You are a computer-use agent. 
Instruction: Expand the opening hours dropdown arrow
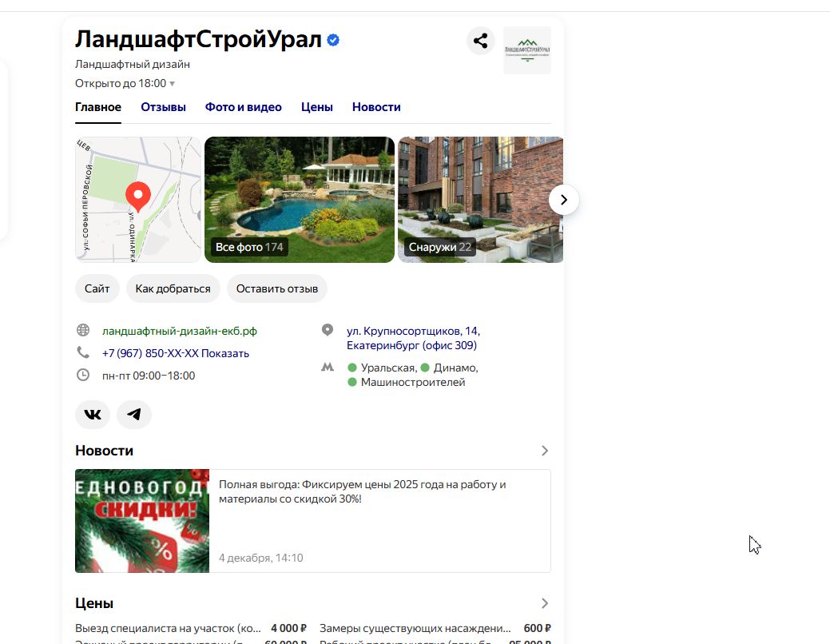click(x=173, y=84)
